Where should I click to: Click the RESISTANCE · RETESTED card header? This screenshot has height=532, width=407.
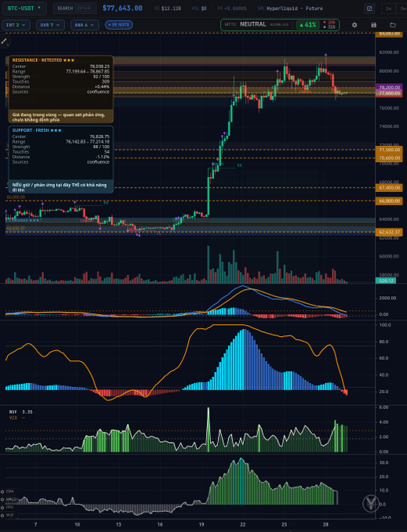(43, 60)
